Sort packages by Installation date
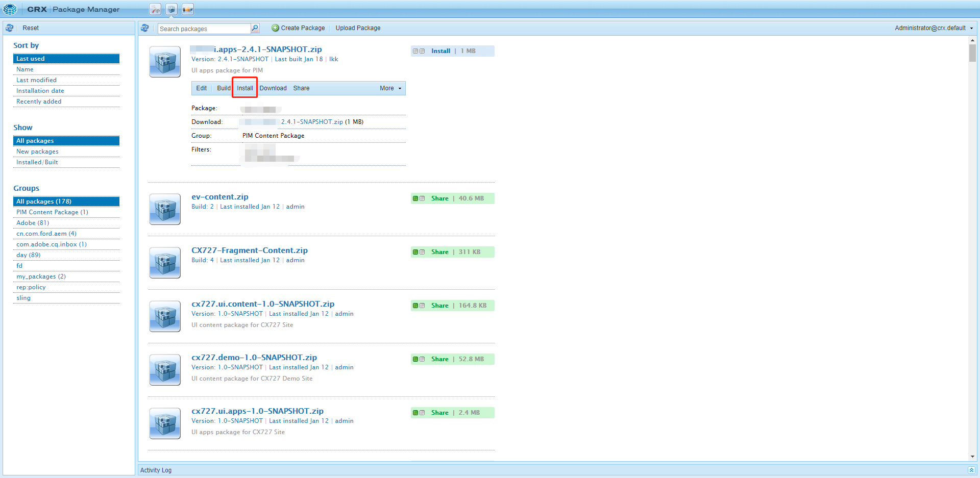The height and width of the screenshot is (478, 980). tap(66, 91)
